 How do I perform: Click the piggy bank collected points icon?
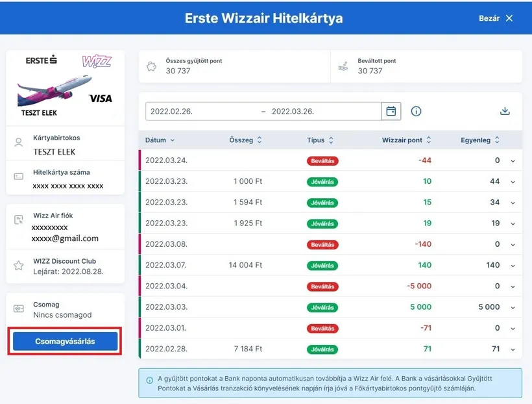pyautogui.click(x=152, y=66)
